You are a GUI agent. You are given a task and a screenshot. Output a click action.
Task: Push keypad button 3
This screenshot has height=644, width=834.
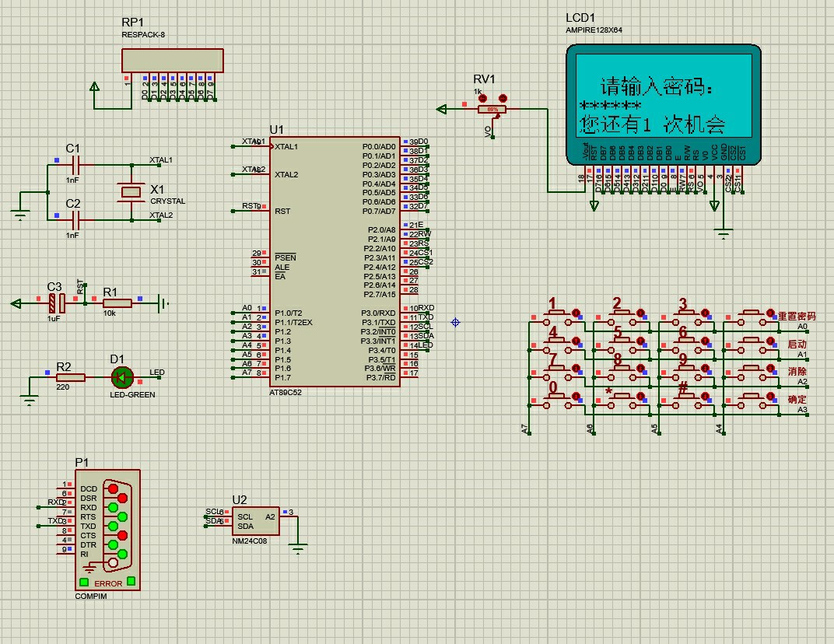[686, 317]
